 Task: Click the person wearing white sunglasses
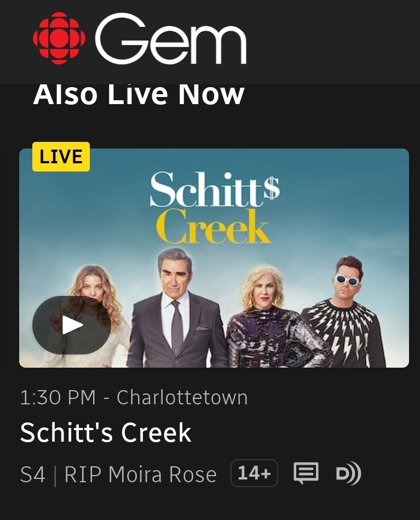tap(346, 312)
